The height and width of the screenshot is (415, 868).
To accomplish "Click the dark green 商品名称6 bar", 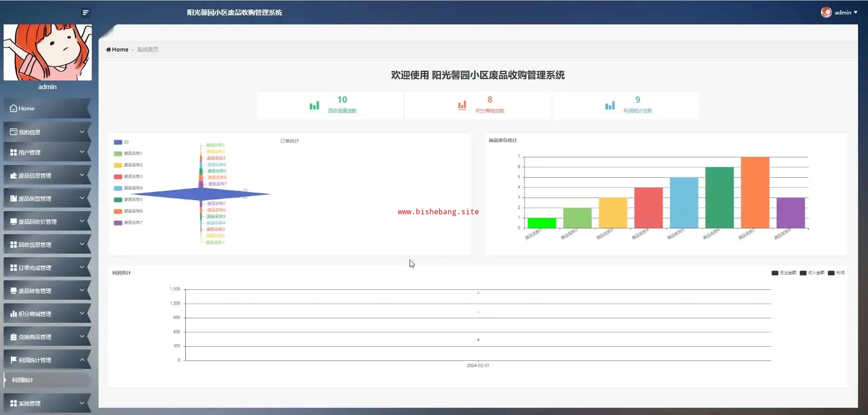I will click(720, 198).
